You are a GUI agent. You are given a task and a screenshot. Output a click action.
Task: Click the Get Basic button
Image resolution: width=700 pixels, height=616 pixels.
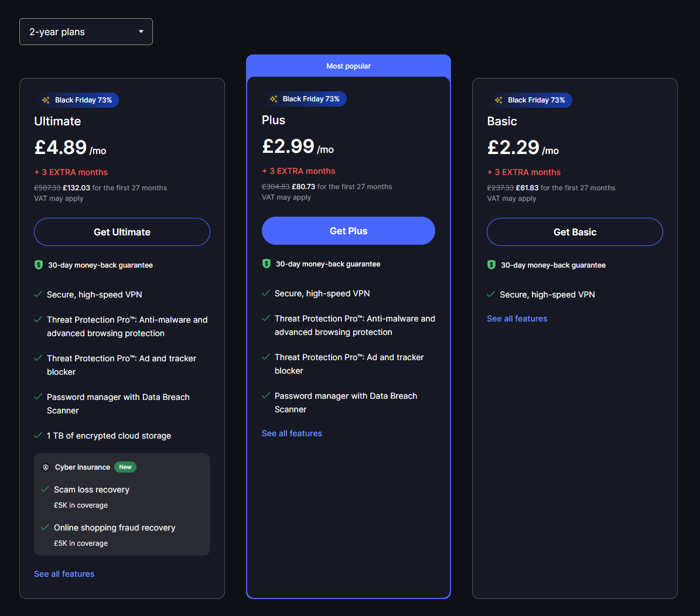(575, 232)
